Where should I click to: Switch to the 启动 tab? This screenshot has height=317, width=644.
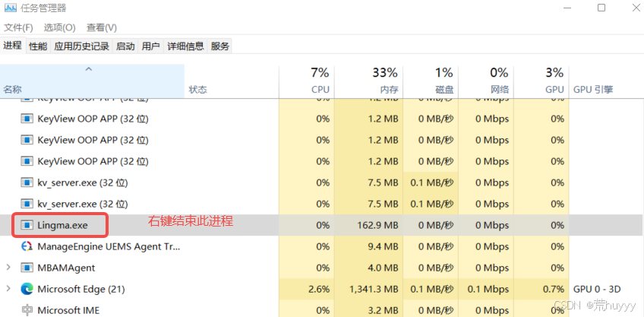(x=125, y=46)
